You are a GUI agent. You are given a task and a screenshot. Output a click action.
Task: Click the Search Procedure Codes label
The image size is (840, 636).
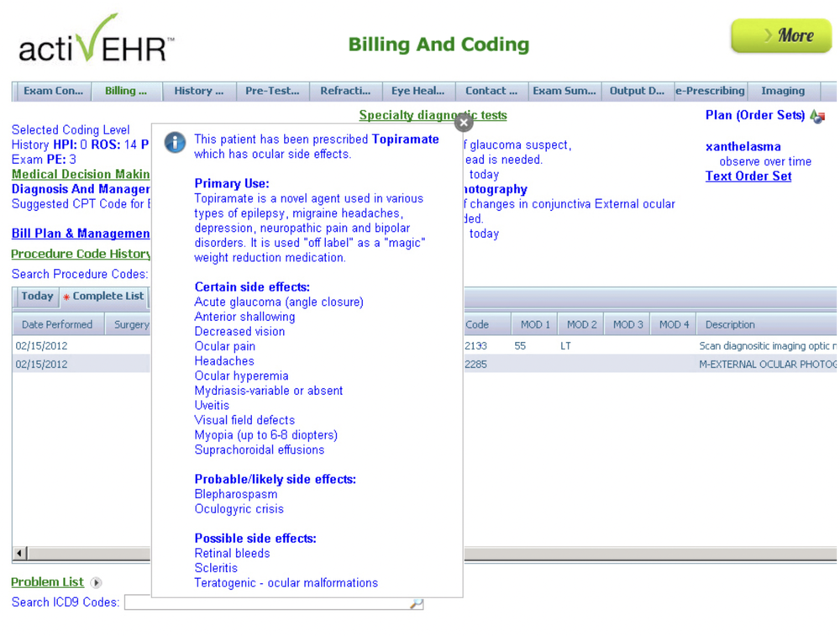(79, 275)
